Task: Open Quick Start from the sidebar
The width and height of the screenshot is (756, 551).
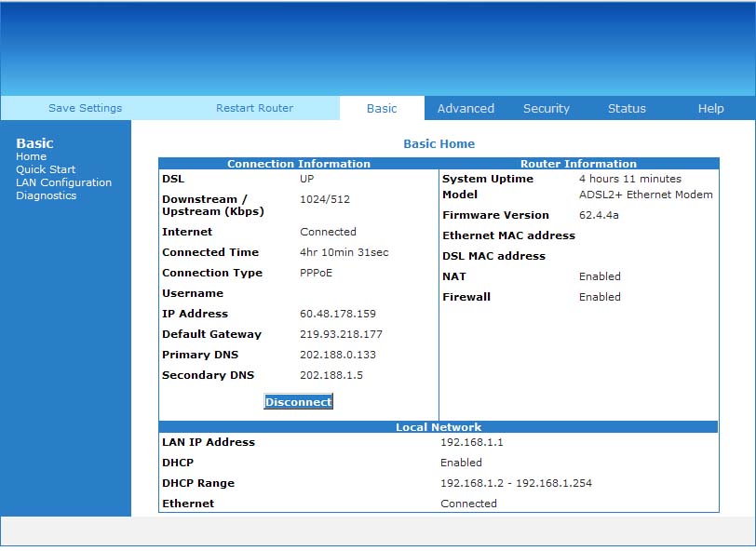Action: (46, 169)
